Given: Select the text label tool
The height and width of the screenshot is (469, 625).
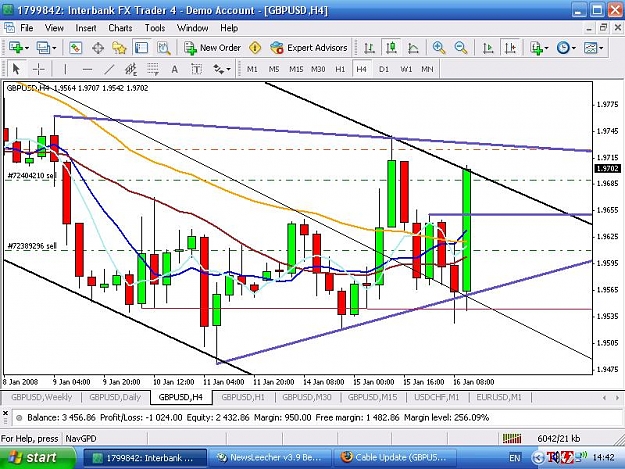Looking at the screenshot, I should pos(196,69).
